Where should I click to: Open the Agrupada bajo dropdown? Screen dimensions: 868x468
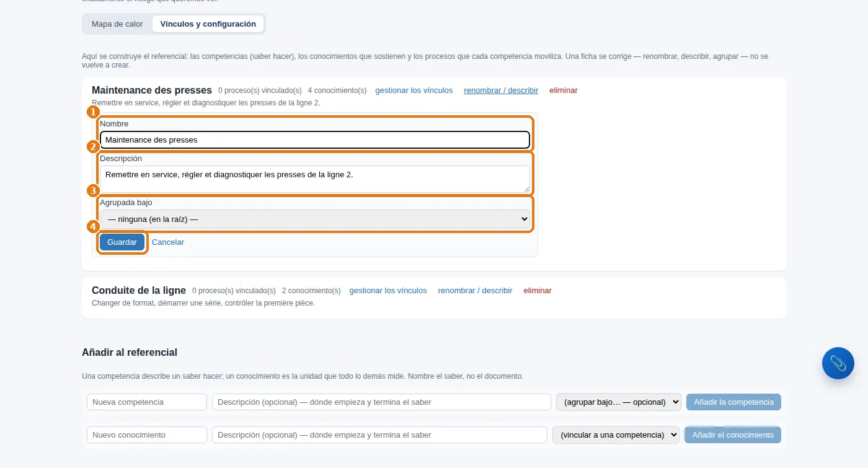315,219
